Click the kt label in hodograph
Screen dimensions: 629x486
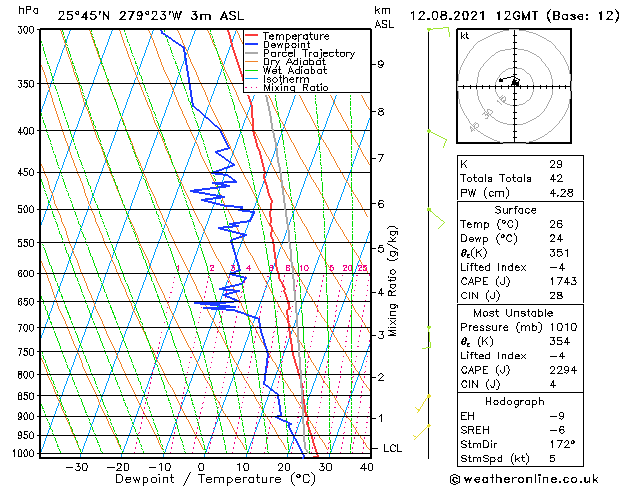point(465,36)
